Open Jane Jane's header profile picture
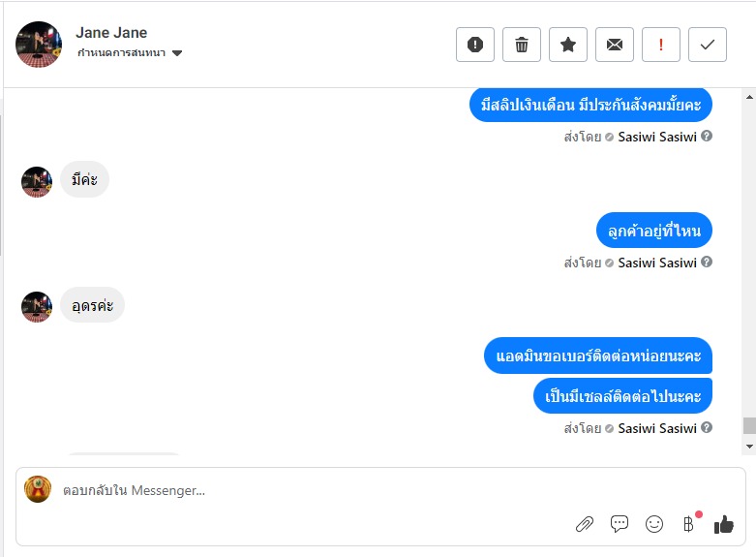Viewport: 756px width, 557px height. (40, 44)
